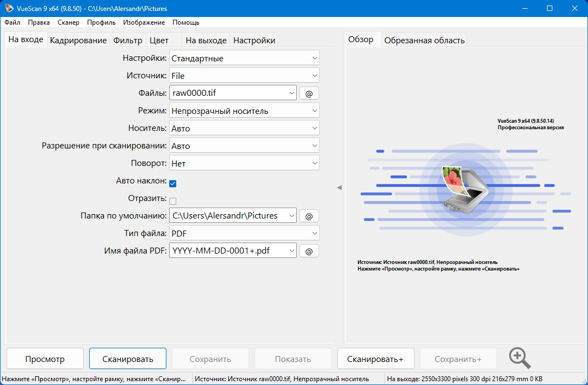The height and width of the screenshot is (385, 588).
Task: Collapse panel using the left-pointing arrow divider
Action: [x=339, y=187]
